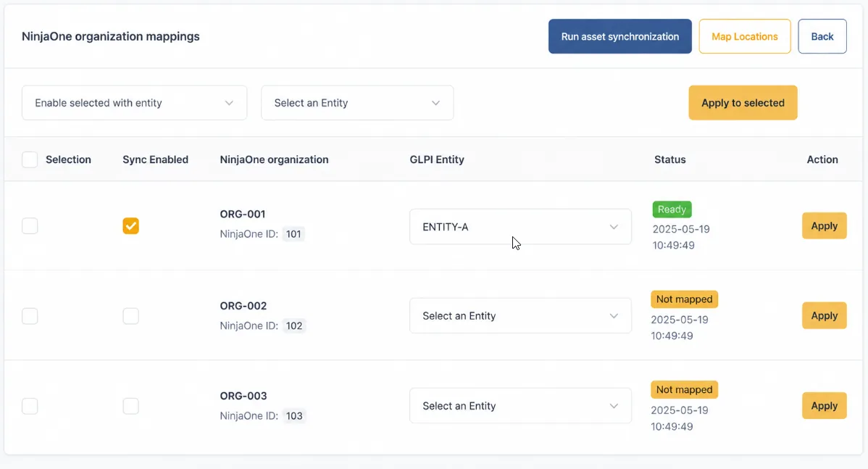This screenshot has width=868, height=469.
Task: Select the ORG-003 row checkbox
Action: click(30, 406)
